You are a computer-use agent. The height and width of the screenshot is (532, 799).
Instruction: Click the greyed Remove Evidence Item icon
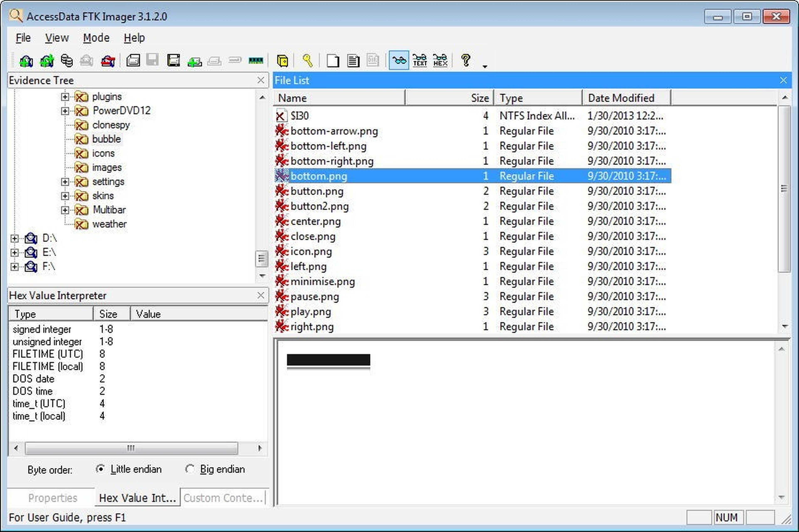[x=87, y=61]
